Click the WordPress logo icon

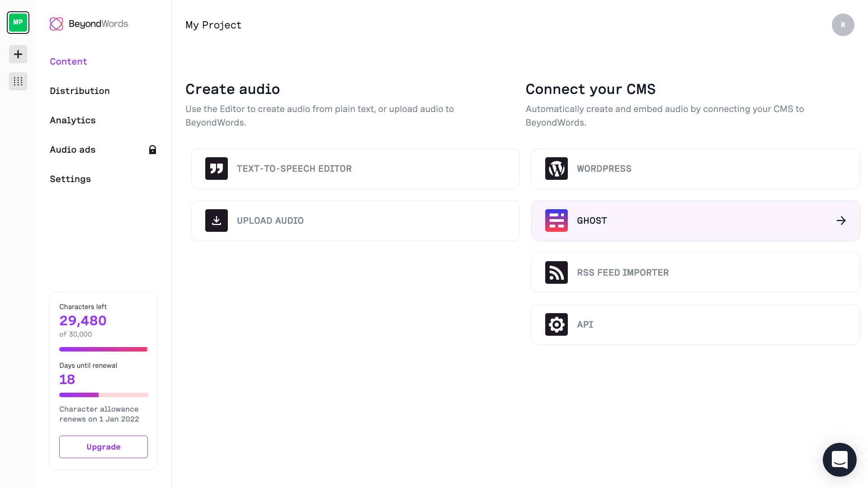[557, 169]
